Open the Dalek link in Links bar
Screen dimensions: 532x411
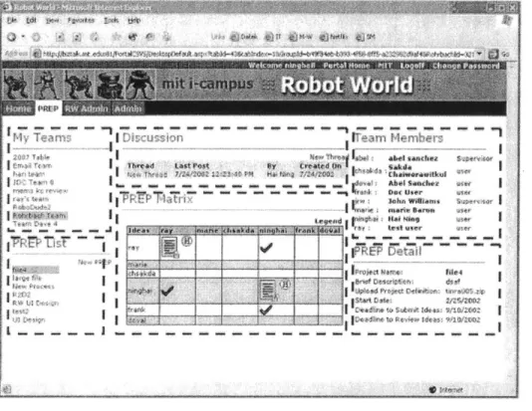click(244, 37)
